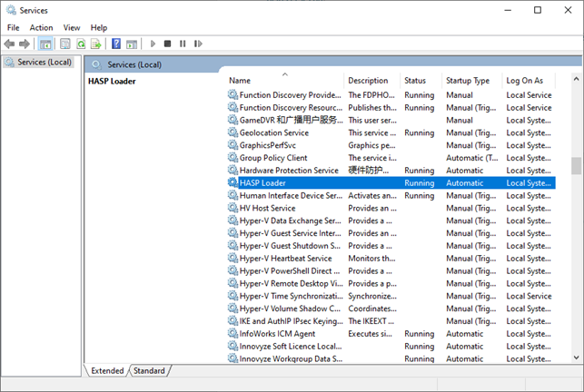This screenshot has height=392, width=584.
Task: Select InfoWorks ICM Agent name
Action: pos(277,334)
